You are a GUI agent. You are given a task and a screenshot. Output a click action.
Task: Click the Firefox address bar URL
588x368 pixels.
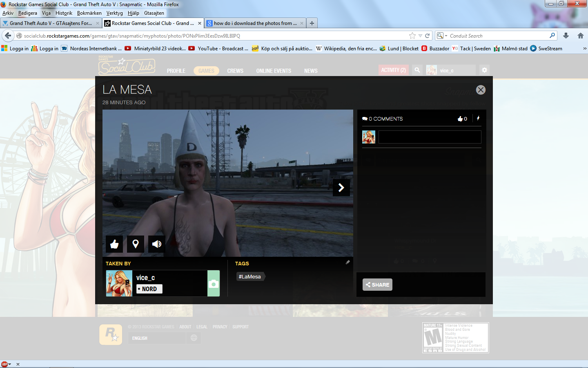[x=132, y=36]
